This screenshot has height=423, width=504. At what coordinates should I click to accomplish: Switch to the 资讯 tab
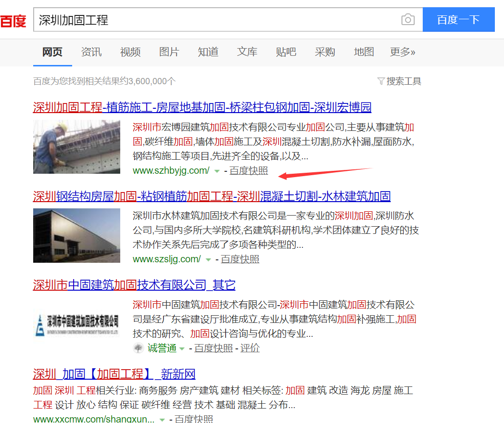point(91,52)
